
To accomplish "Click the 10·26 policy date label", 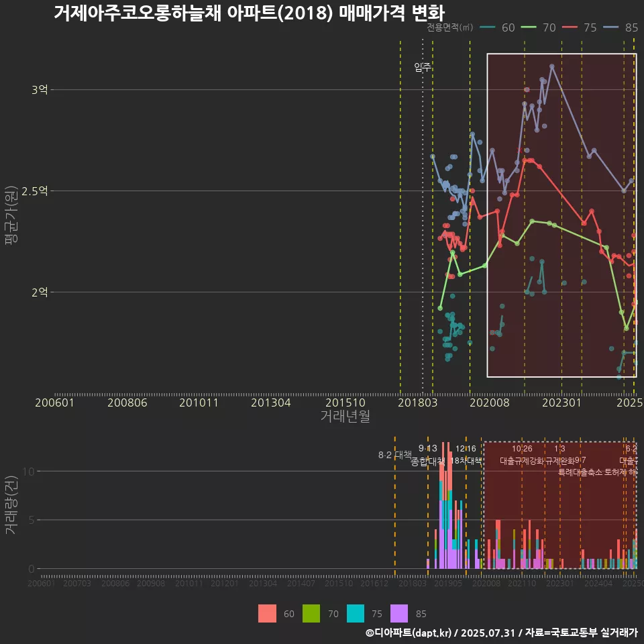I will pos(522,449).
